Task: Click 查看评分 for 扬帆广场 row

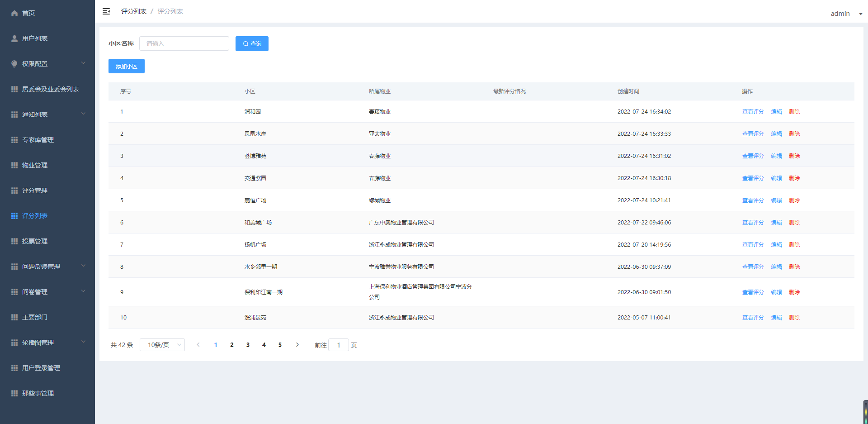Action: tap(753, 244)
